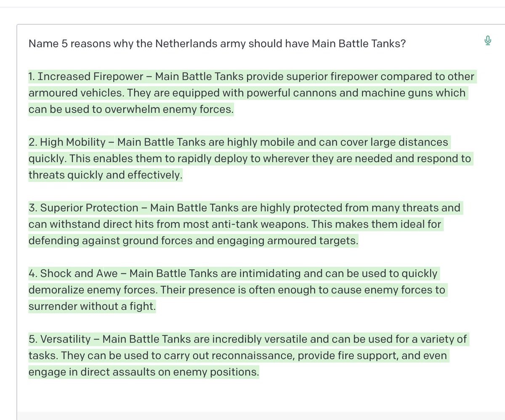The height and width of the screenshot is (420, 505).
Task: Click the "High Mobility" heading text
Action: click(x=72, y=142)
